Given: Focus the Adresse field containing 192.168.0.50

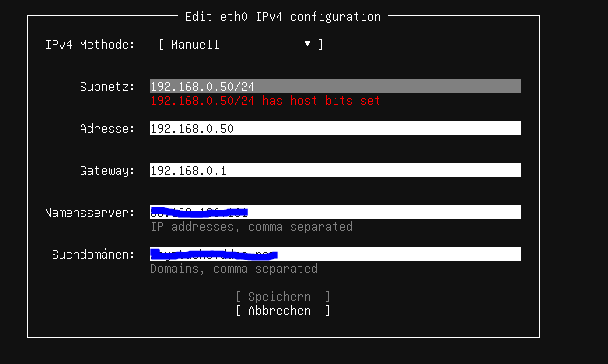Looking at the screenshot, I should point(335,129).
